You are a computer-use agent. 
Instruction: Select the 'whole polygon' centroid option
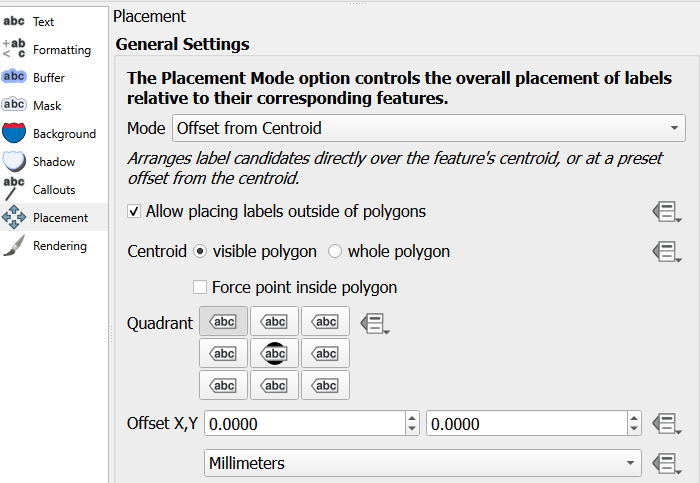pos(335,252)
